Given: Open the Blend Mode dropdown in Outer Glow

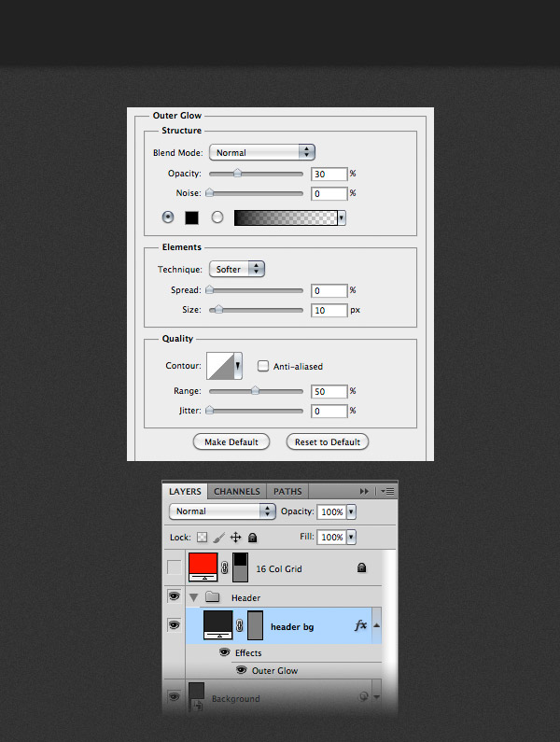Looking at the screenshot, I should tap(261, 152).
